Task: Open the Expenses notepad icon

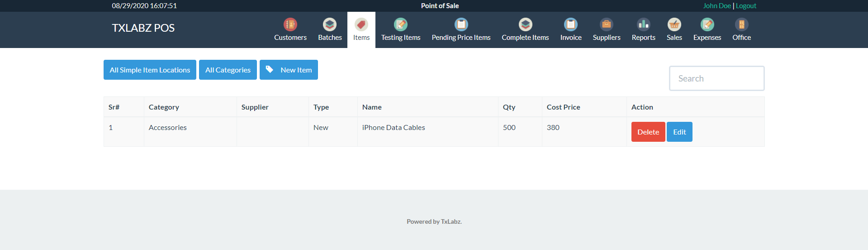Action: (707, 24)
